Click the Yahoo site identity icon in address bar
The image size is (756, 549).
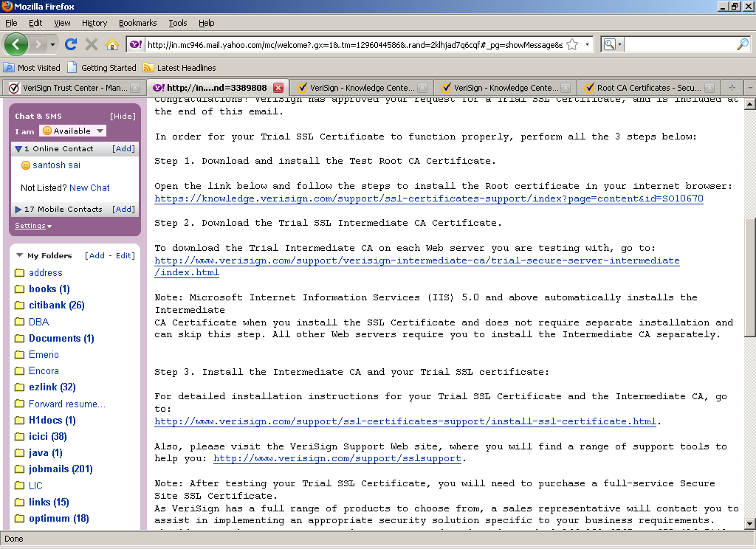[136, 44]
